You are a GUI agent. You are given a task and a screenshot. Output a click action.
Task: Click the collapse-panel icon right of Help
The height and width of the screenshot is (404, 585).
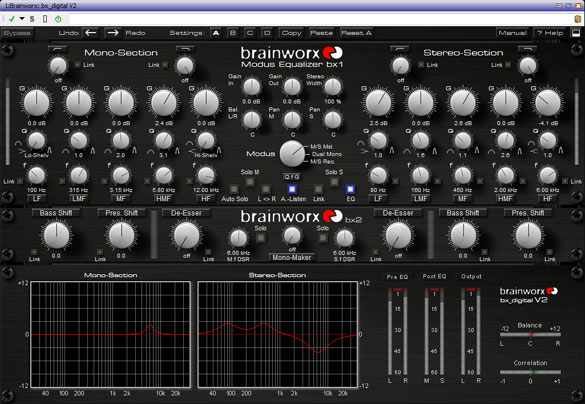pyautogui.click(x=576, y=33)
